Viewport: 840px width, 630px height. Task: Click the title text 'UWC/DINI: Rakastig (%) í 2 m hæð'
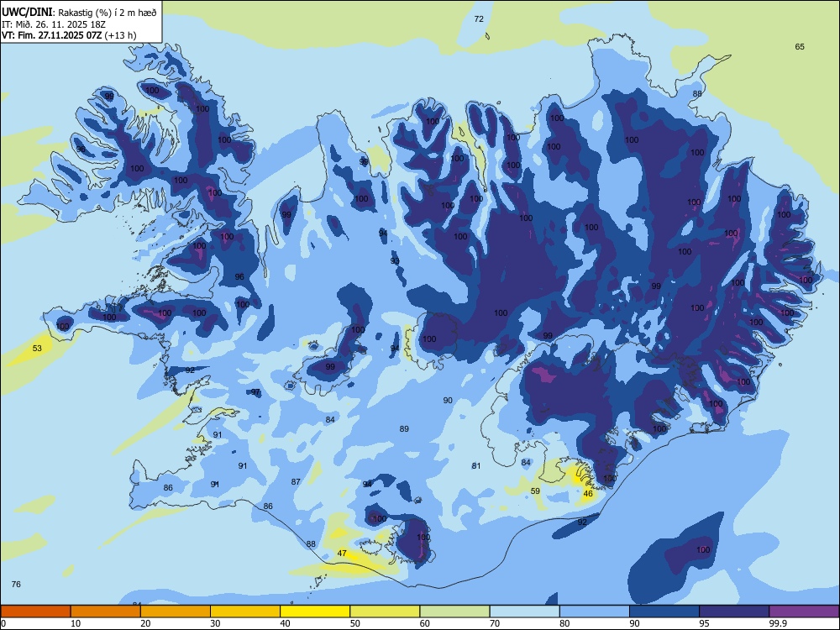tap(79, 13)
